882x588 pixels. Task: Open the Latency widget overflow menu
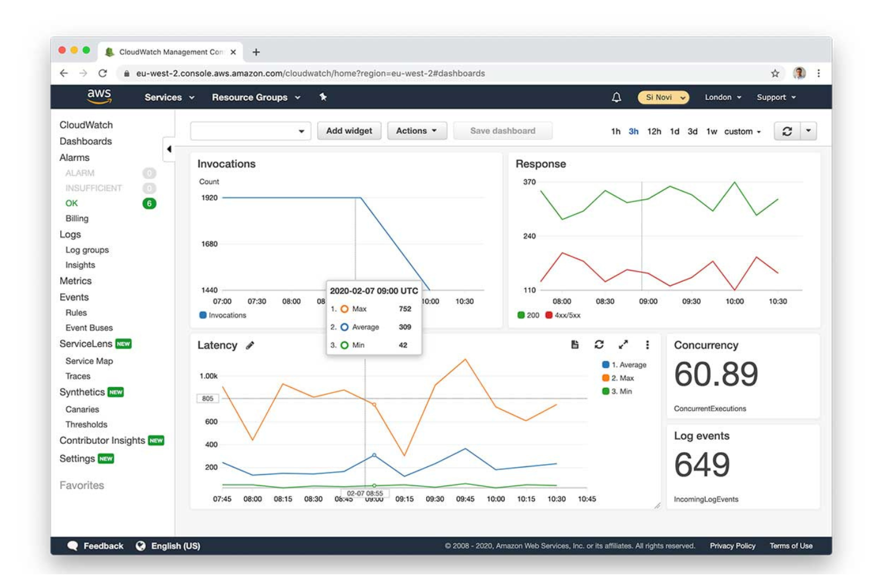647,345
